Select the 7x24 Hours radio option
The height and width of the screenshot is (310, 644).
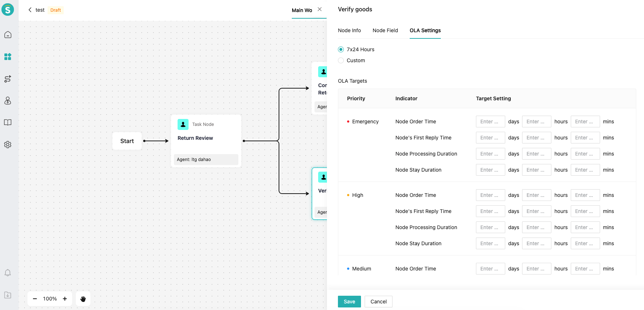(x=341, y=49)
